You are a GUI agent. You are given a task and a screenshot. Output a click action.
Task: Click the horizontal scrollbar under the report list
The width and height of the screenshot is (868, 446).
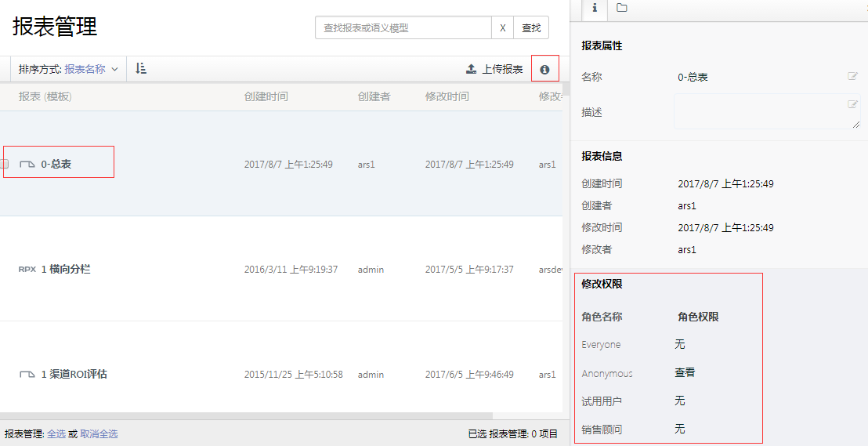pos(246,415)
